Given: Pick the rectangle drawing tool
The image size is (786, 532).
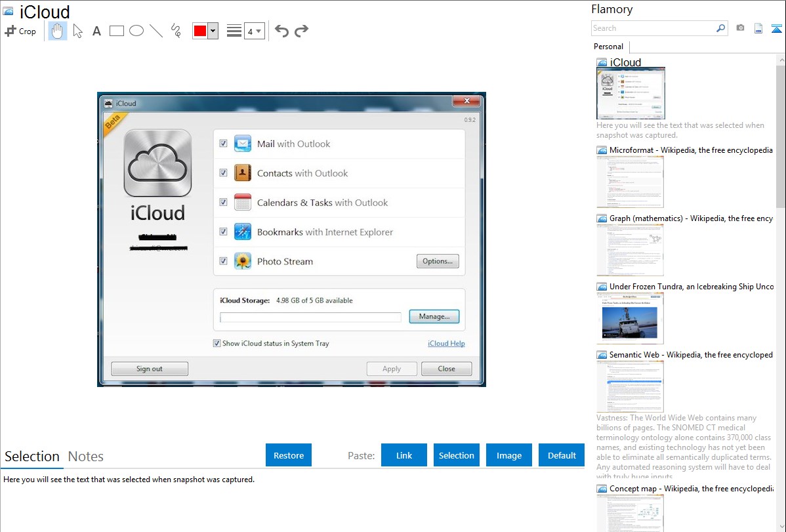Looking at the screenshot, I should [x=116, y=31].
